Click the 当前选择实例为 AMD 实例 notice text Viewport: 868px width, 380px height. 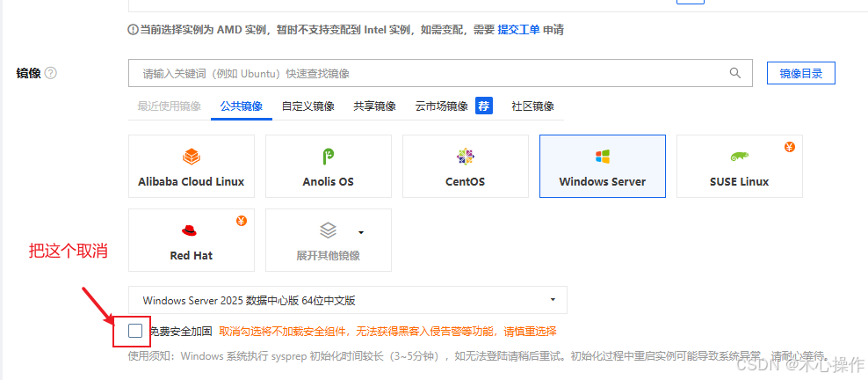coord(351,30)
